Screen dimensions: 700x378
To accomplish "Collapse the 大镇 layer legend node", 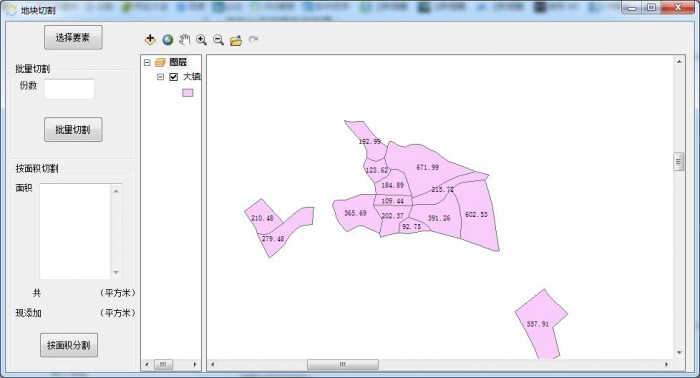I will tap(160, 77).
